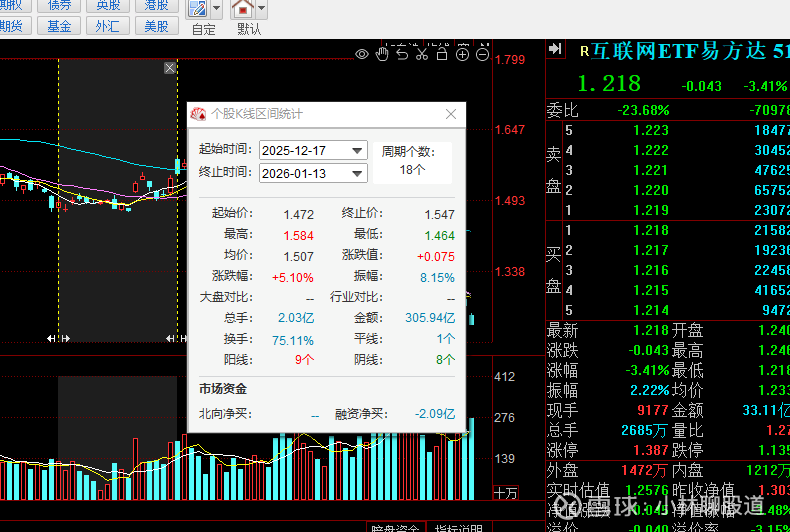Click the price axis label 1.647
The width and height of the screenshot is (790, 532).
(510, 130)
